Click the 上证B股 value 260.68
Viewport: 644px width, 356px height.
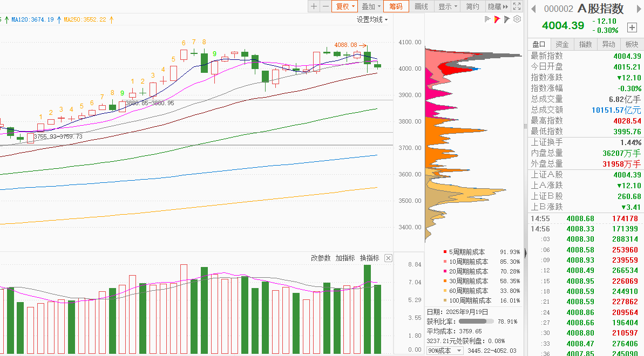pyautogui.click(x=629, y=196)
